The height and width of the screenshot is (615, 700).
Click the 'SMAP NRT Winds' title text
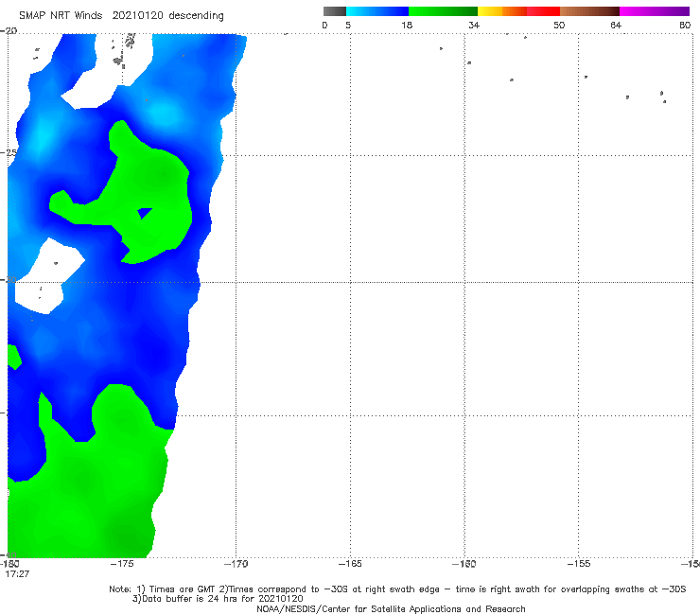click(61, 15)
